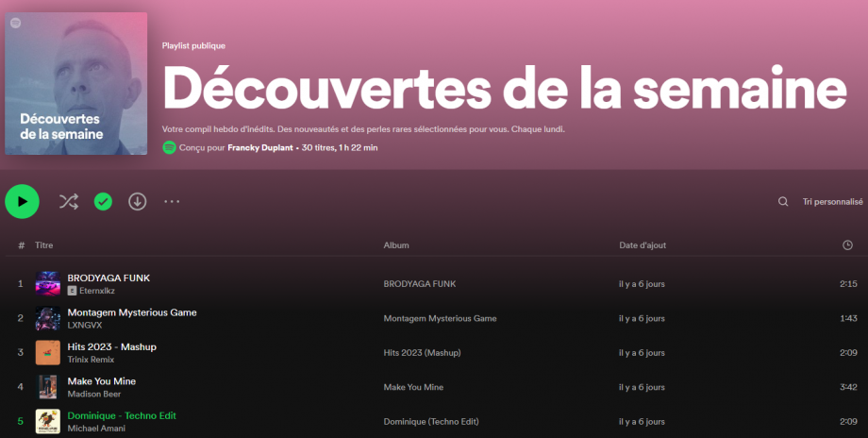Image resolution: width=868 pixels, height=438 pixels.
Task: Open the 'Tri personnalisé' sort dropdown
Action: tap(832, 202)
